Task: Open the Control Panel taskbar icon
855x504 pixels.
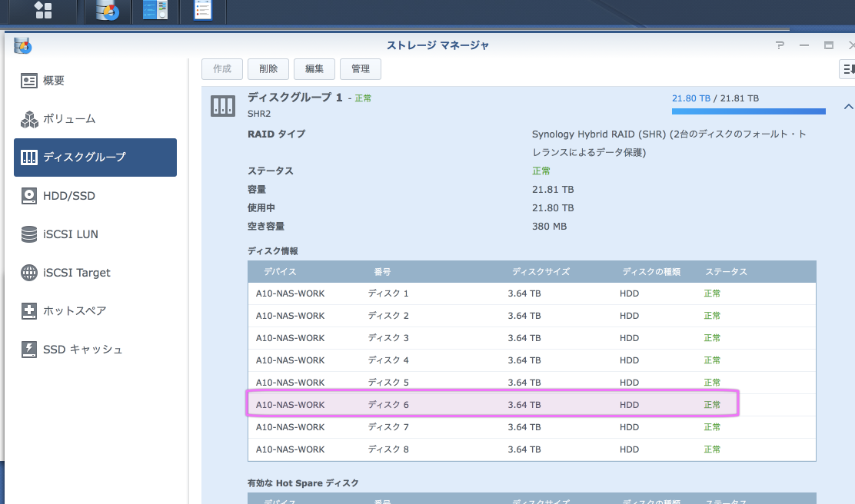Action: click(x=155, y=10)
